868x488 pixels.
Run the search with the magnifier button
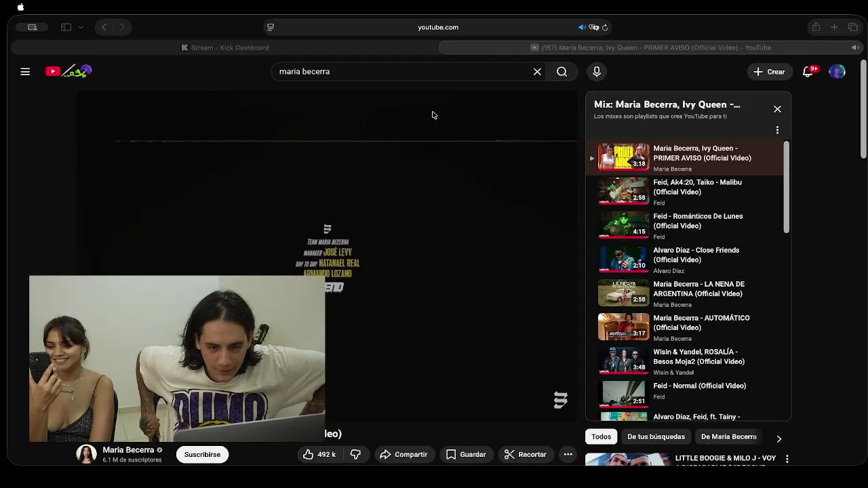click(561, 71)
